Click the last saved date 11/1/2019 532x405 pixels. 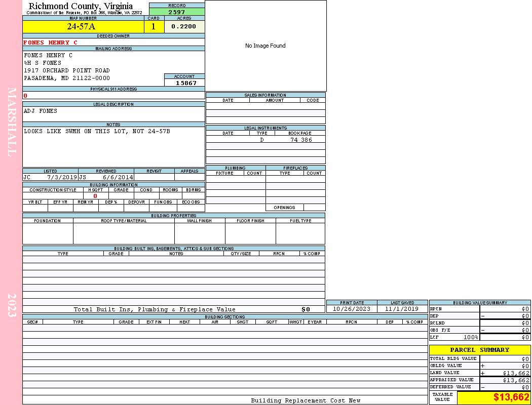tap(402, 309)
